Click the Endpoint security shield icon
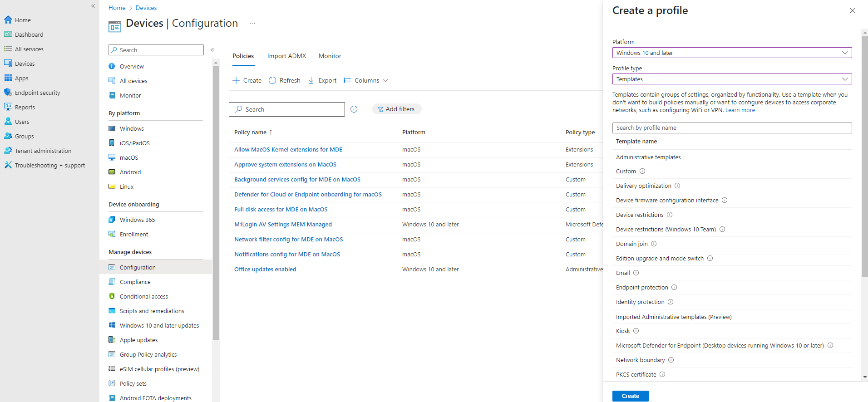 pyautogui.click(x=8, y=92)
